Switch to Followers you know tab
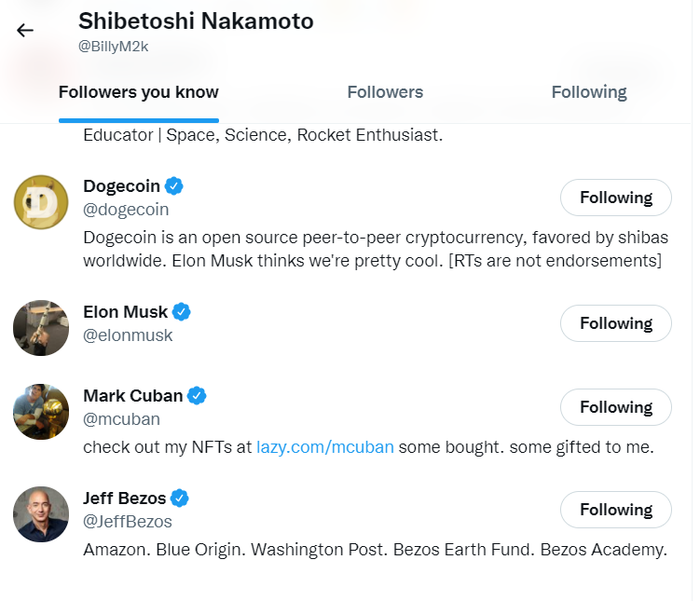This screenshot has height=601, width=700. tap(139, 92)
